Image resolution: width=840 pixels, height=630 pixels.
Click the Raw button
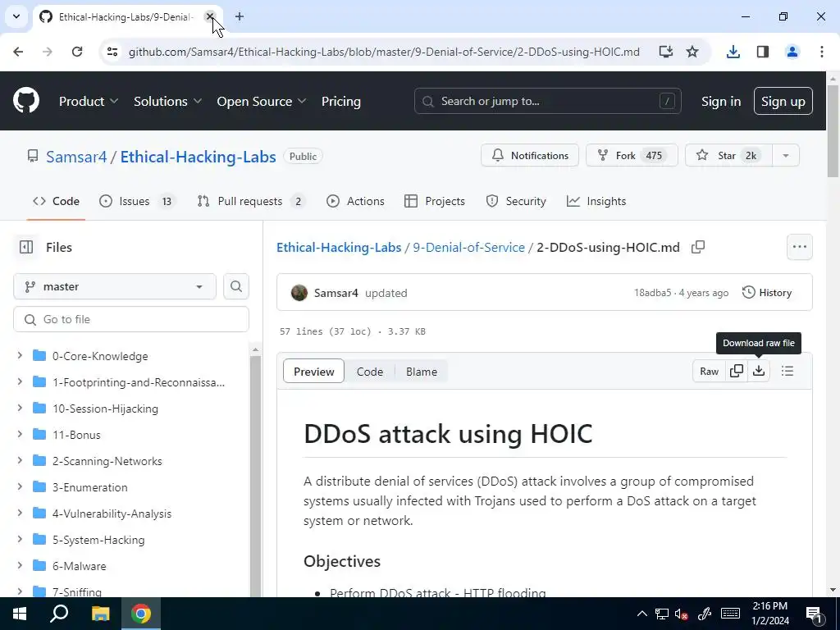709,372
